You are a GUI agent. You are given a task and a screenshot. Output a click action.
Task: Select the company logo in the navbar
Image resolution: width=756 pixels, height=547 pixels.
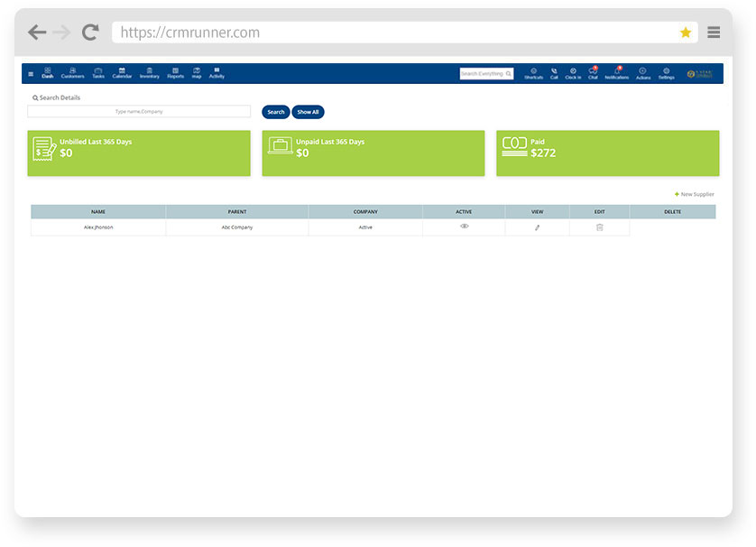pyautogui.click(x=699, y=74)
